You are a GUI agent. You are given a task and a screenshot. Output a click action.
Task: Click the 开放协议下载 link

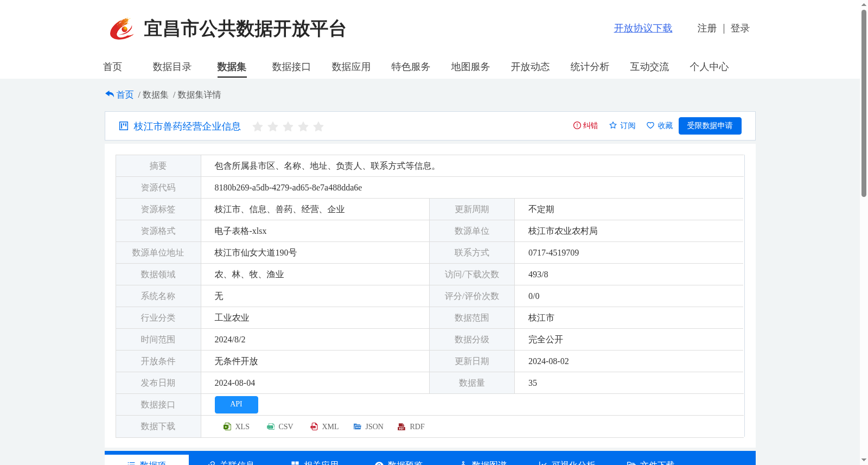(643, 28)
